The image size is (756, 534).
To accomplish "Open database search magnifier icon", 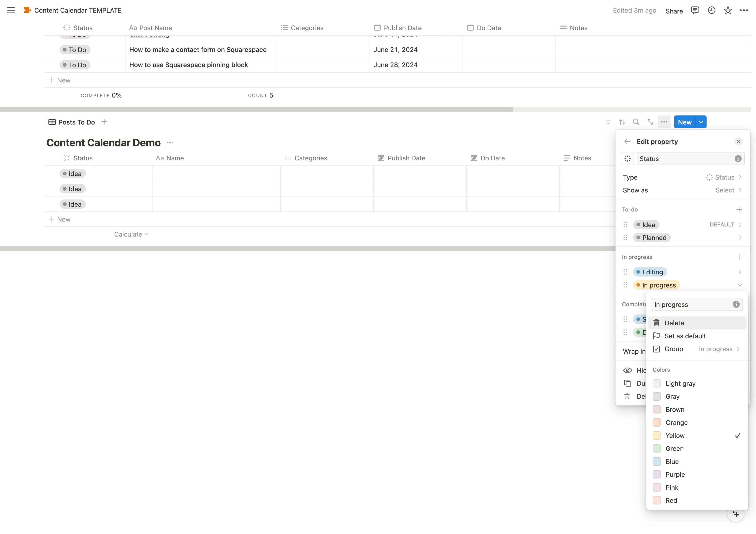I will coord(636,122).
